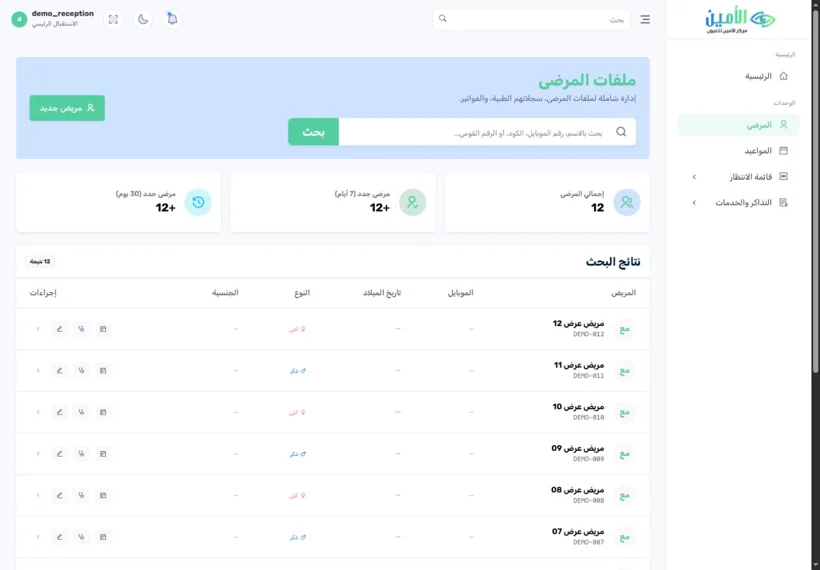This screenshot has height=570, width=820.
Task: Edit patient DEMO-012 with pencil icon
Action: pyautogui.click(x=60, y=329)
